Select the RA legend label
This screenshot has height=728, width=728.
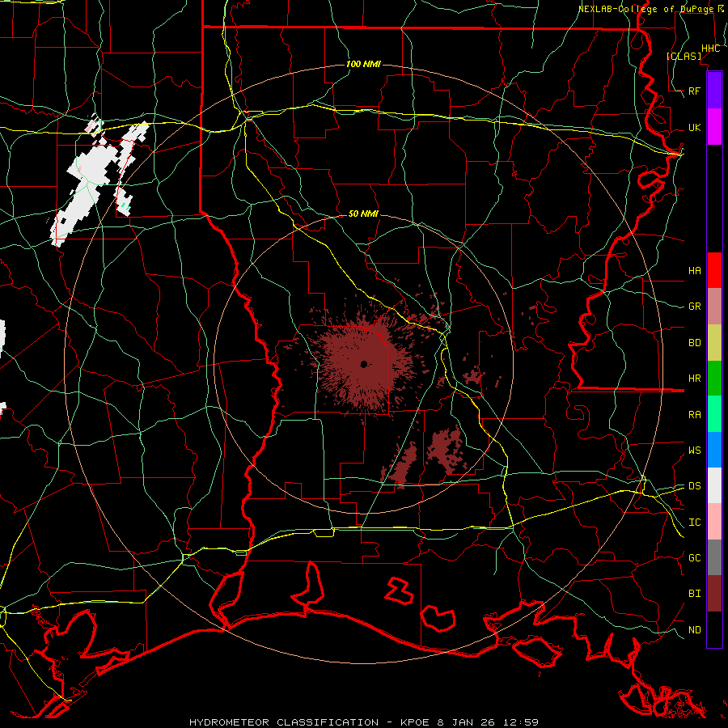click(694, 415)
